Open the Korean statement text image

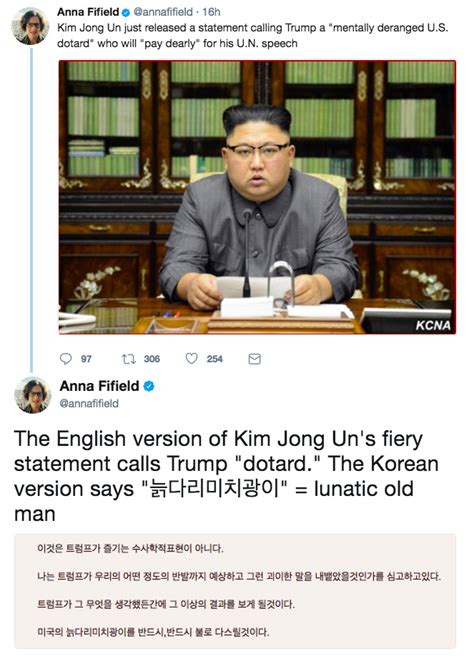click(235, 591)
